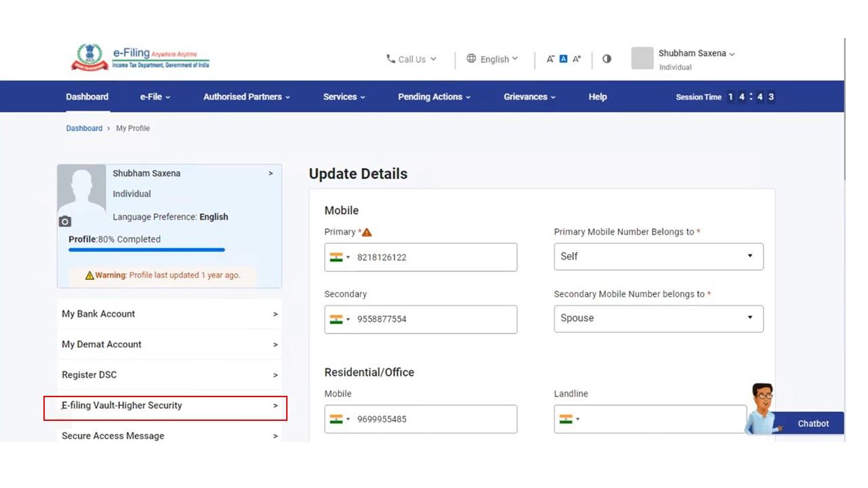Image resolution: width=868 pixels, height=488 pixels.
Task: Click the increase font size icon
Action: (x=576, y=59)
